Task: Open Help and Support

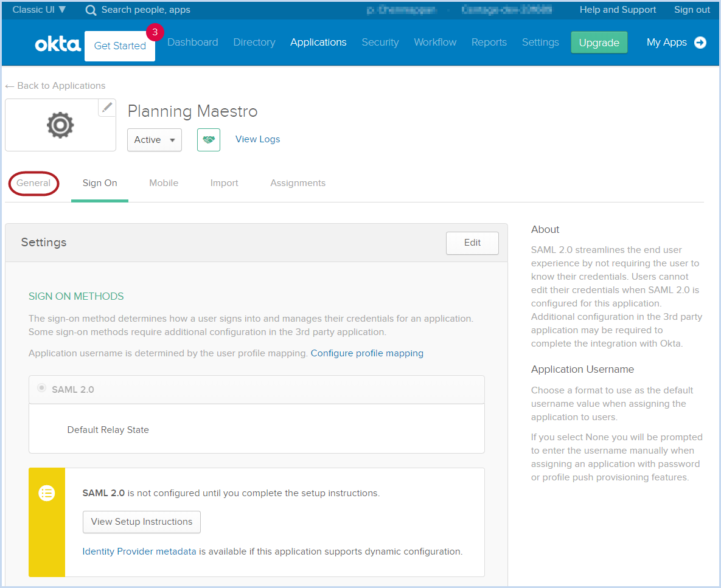Action: coord(618,10)
